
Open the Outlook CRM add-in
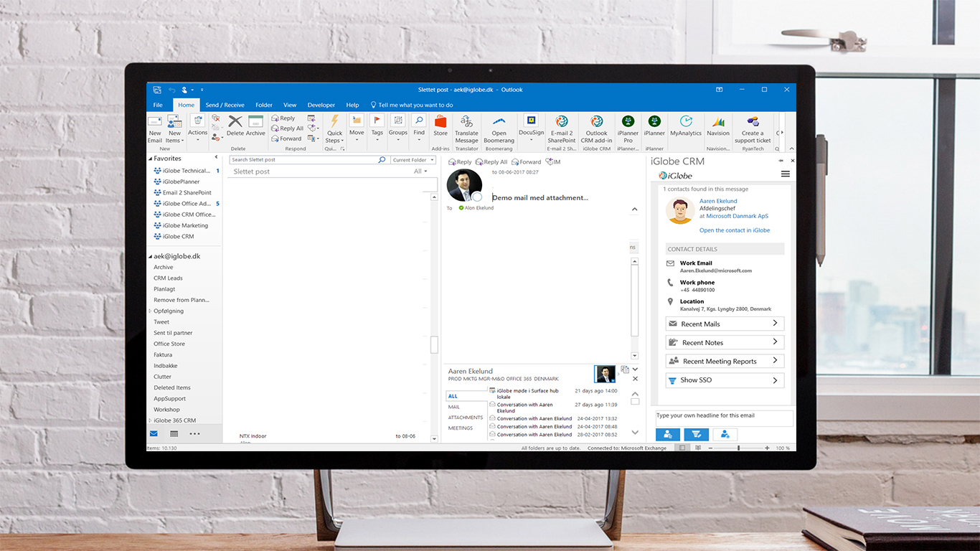click(596, 129)
